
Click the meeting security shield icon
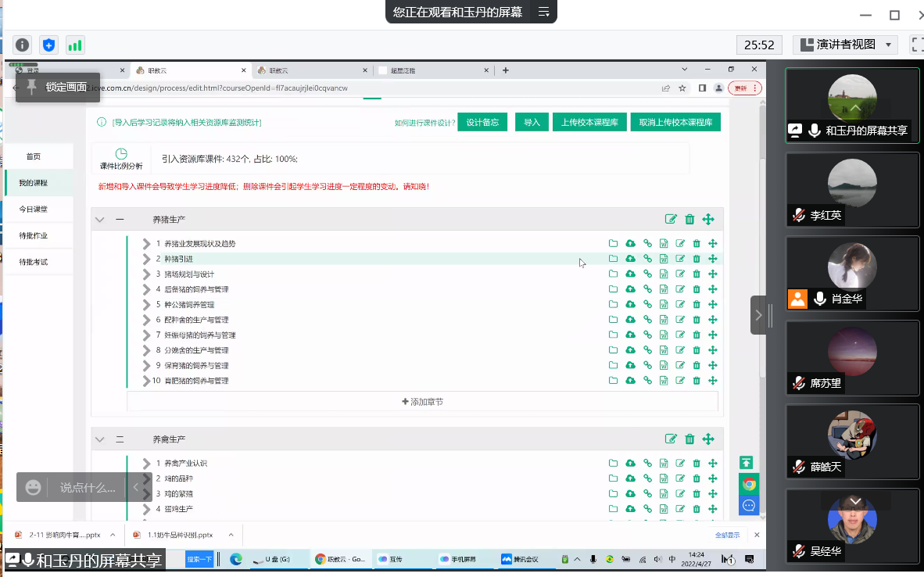coord(49,45)
